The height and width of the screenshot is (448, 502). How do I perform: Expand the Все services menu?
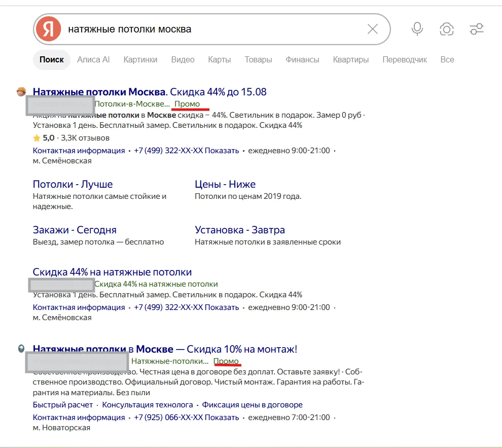pos(447,59)
